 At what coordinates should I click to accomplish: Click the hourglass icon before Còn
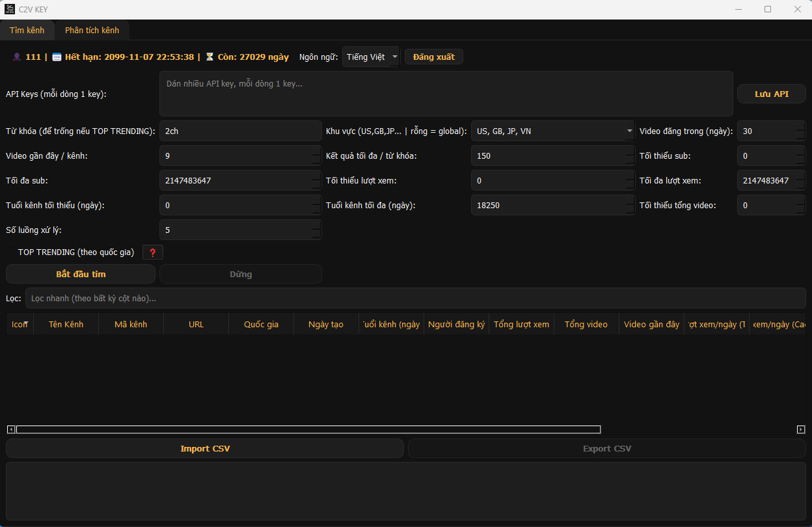tap(210, 57)
